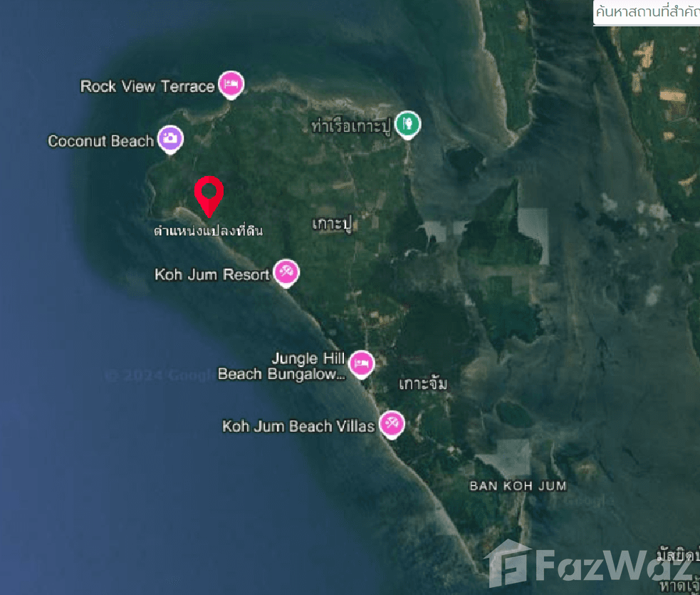Click the ท่าเรือเกาะปู pier label
Screen dimensions: 700x595
click(351, 126)
